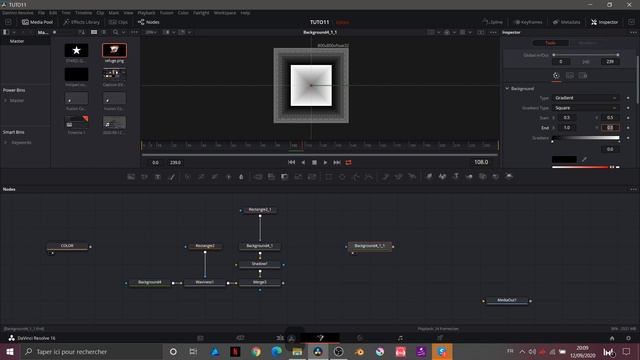Open the Workspace menu
Viewport: 640px width, 360px height.
225,13
